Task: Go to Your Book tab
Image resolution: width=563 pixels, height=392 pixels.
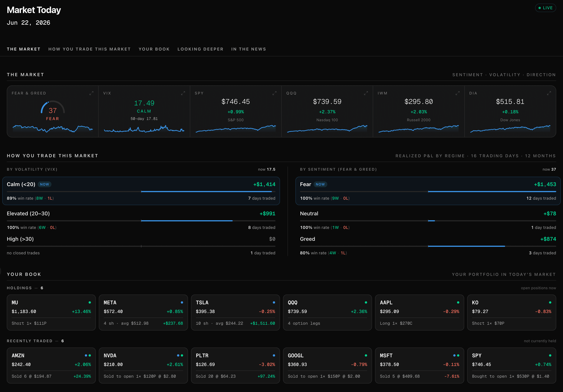Action: [154, 49]
